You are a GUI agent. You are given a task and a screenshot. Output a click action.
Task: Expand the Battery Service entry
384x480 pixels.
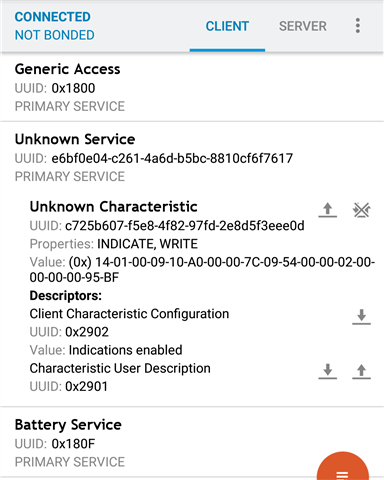192,443
